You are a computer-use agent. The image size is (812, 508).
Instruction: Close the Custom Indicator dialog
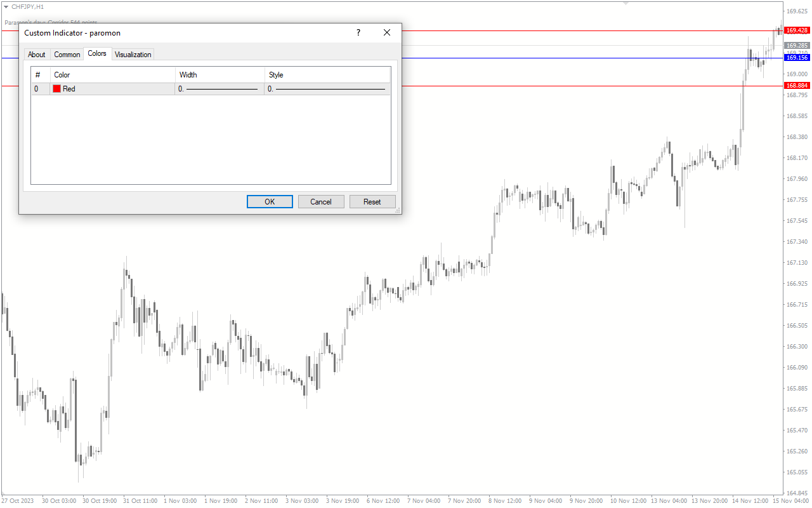pyautogui.click(x=387, y=32)
